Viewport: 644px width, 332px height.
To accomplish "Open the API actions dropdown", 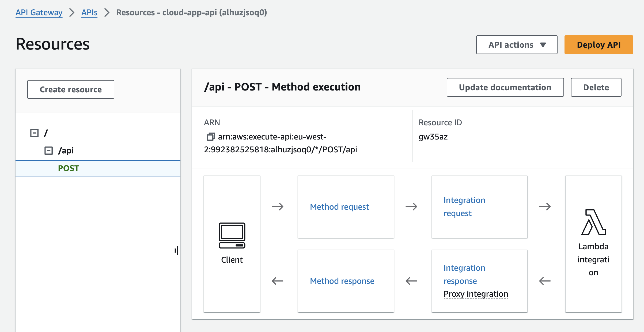I will [517, 45].
